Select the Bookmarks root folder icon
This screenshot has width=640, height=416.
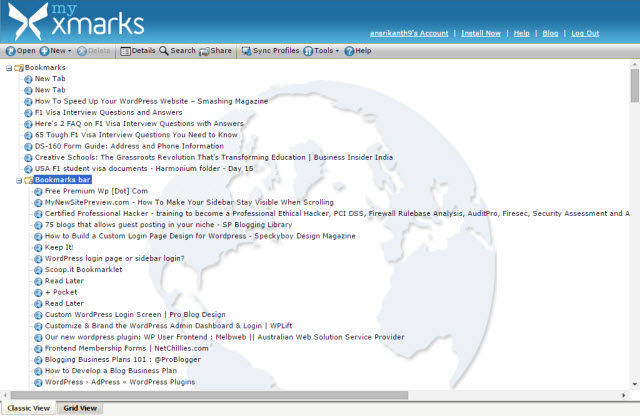click(19, 68)
